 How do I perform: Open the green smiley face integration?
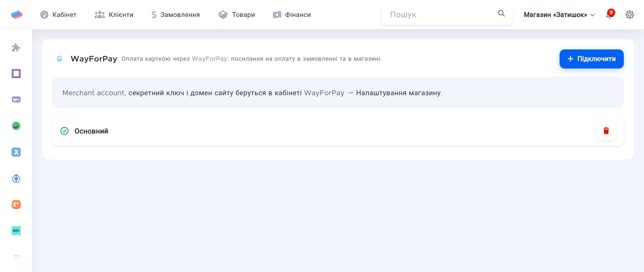[16, 126]
